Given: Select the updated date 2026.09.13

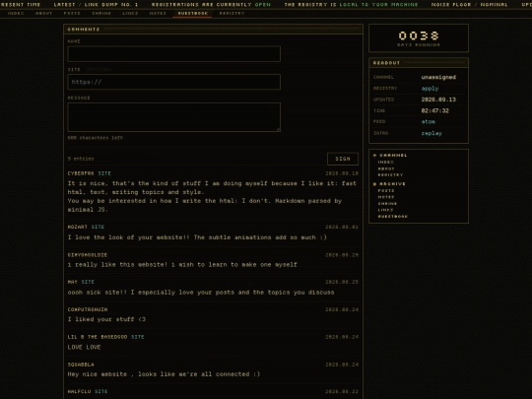Looking at the screenshot, I should coord(438,100).
